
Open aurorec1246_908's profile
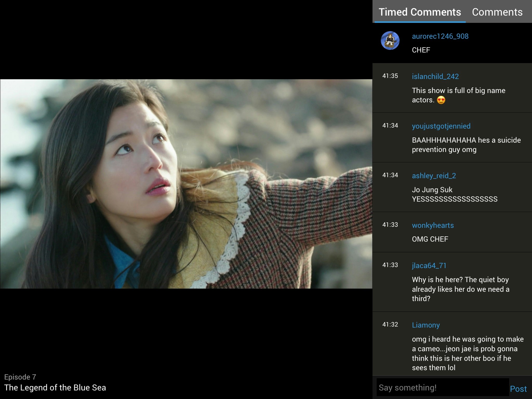pos(440,36)
